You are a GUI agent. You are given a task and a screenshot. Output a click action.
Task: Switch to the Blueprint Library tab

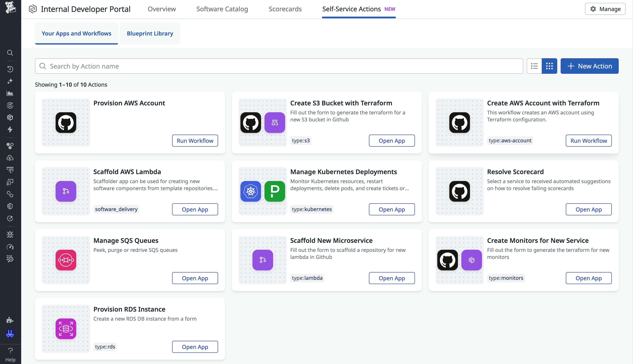click(150, 33)
